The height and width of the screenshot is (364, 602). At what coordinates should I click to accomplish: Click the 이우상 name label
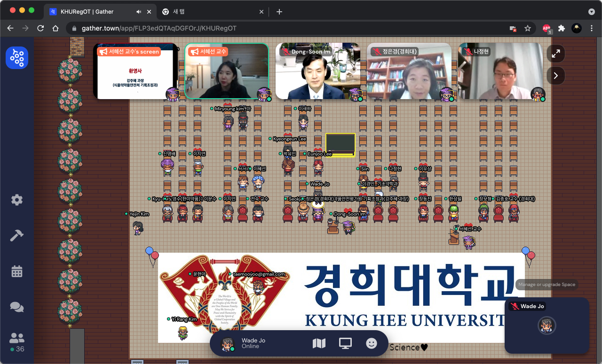[x=425, y=169]
